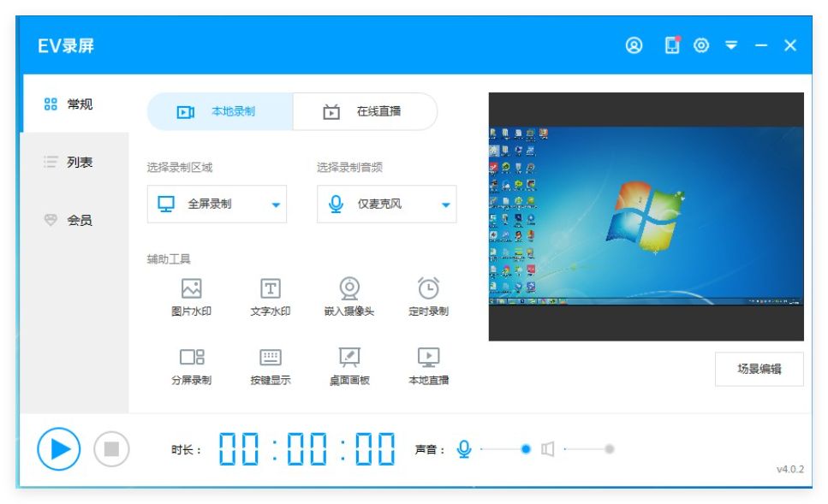The height and width of the screenshot is (504, 828).
Task: Open the 图片水印 tool
Action: coord(191,297)
